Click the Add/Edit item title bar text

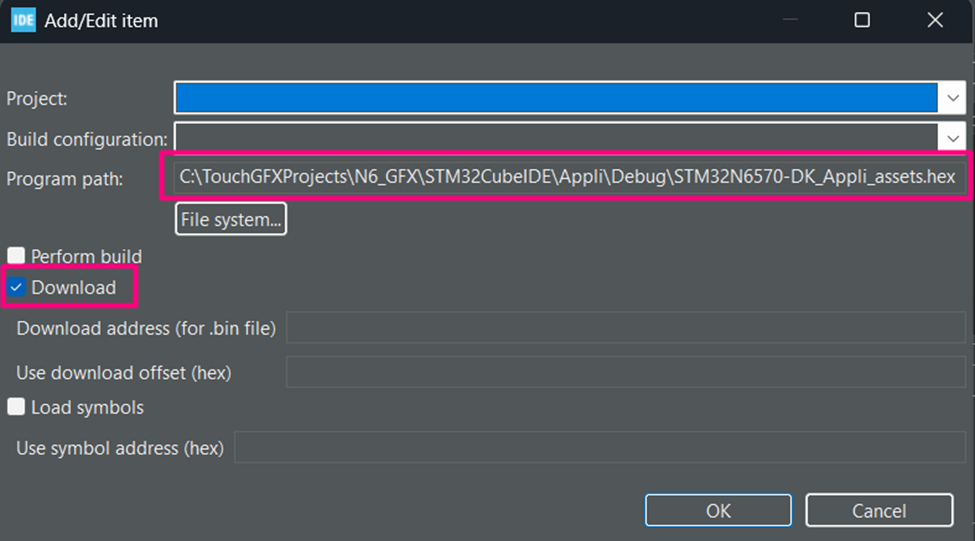(101, 20)
